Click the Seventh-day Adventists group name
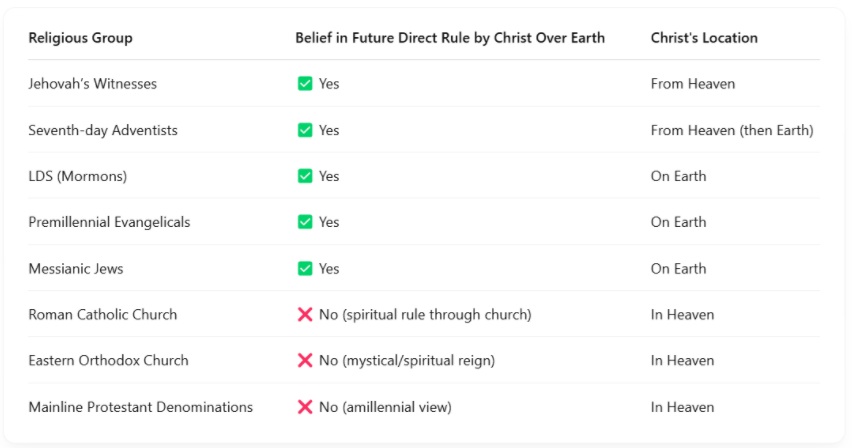The image size is (852, 448). (x=103, y=130)
